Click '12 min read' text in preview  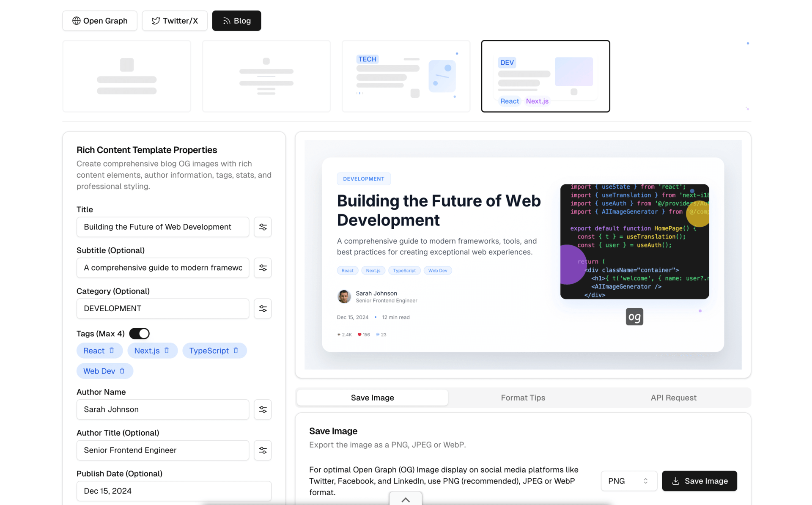pos(396,317)
